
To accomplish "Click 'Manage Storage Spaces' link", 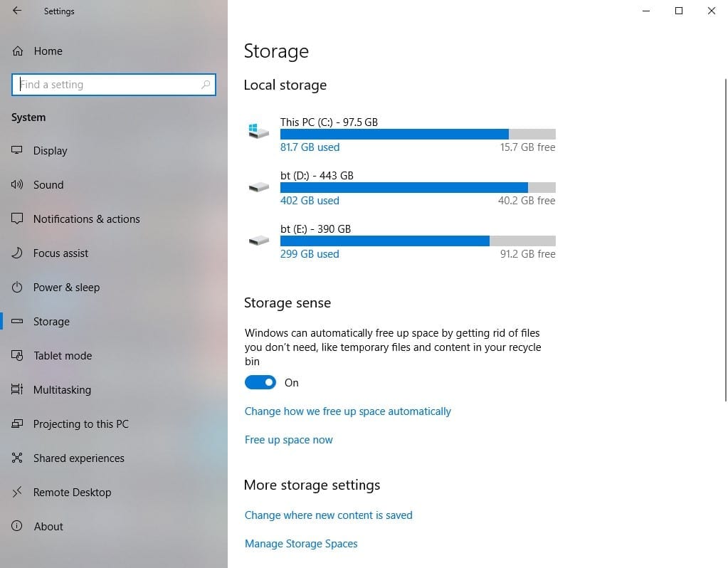I will 301,543.
